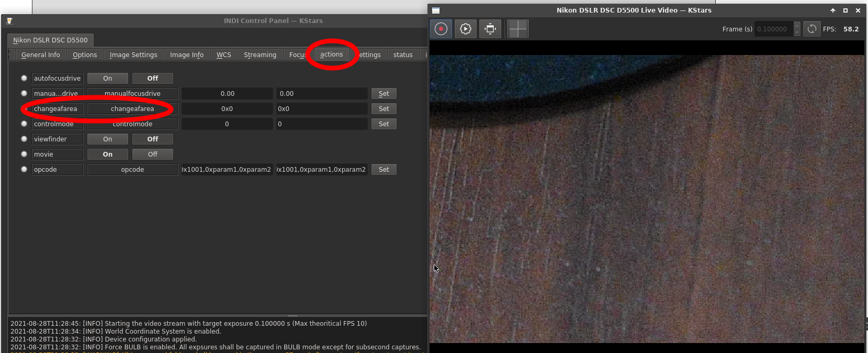Click the changeafarea input field with 0x0
Screen dimensions: 868x353
coord(322,109)
